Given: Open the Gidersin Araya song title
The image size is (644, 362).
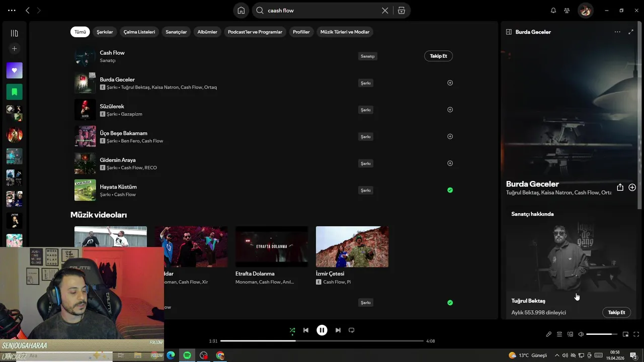Looking at the screenshot, I should point(118,160).
